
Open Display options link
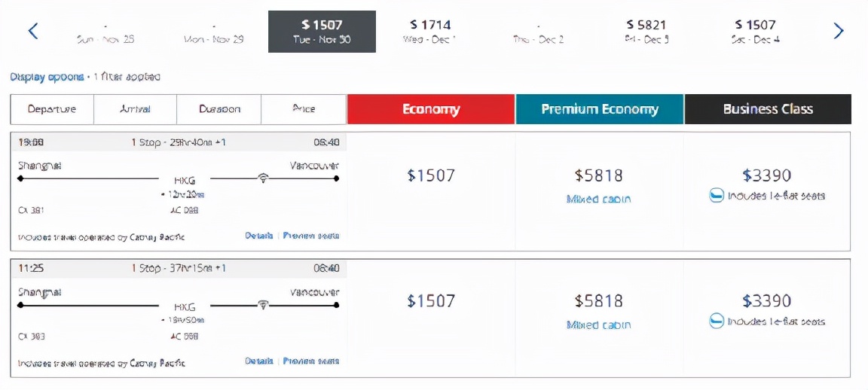click(47, 77)
